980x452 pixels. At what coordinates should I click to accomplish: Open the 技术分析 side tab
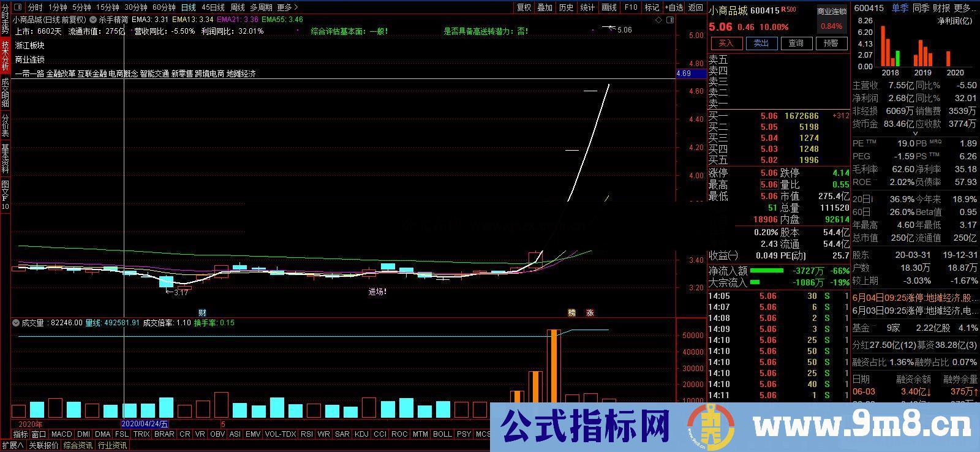5,57
